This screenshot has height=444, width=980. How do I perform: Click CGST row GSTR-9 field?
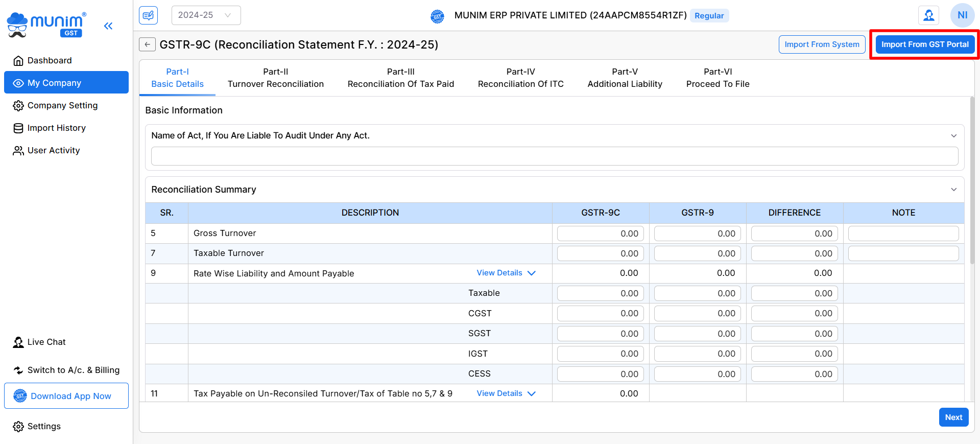[x=698, y=313]
